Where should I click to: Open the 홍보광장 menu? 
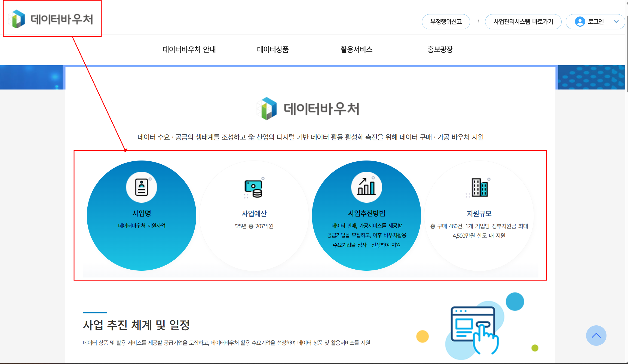[440, 50]
